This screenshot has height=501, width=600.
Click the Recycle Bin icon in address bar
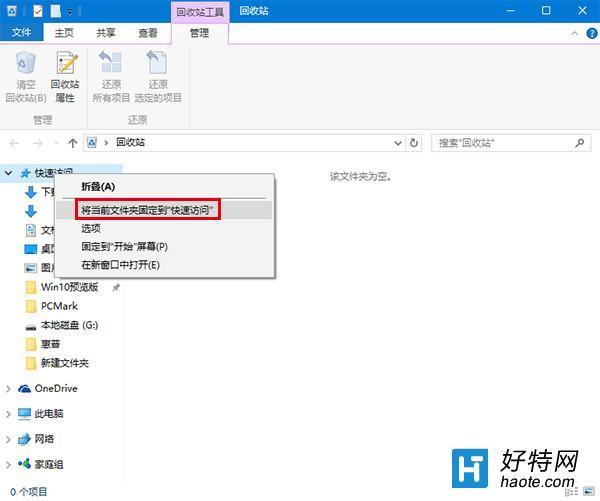(92, 143)
